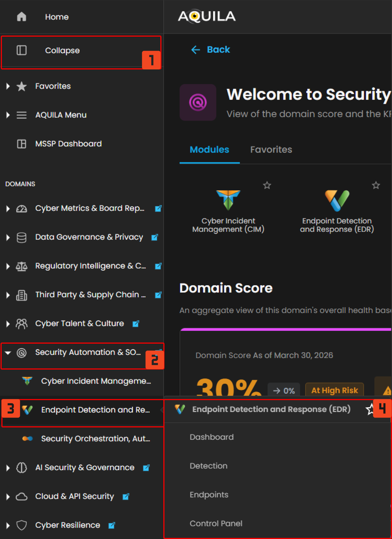This screenshot has height=539, width=392.
Task: Expand the Third Party & Supply Chain domain
Action: click(x=8, y=295)
